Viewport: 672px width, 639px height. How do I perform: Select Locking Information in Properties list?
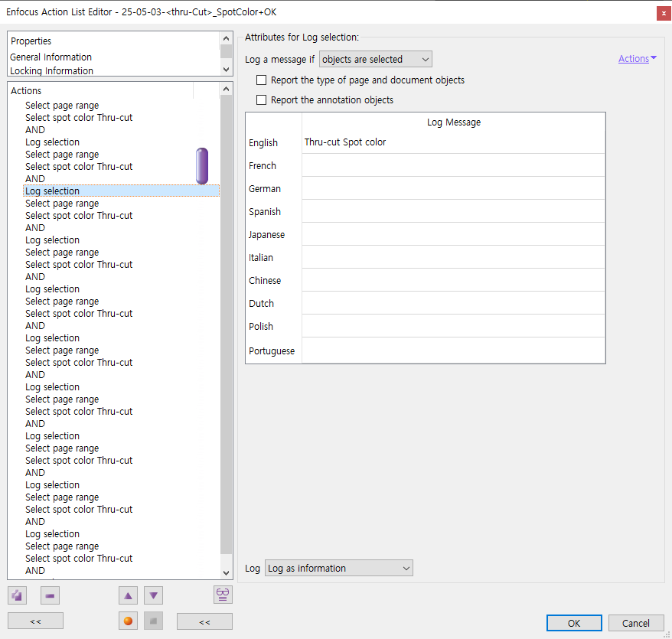[x=52, y=70]
